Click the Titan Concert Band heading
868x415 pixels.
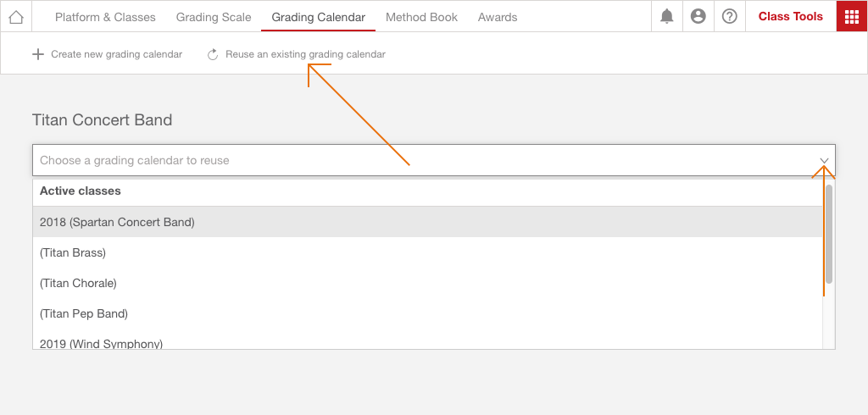(x=103, y=119)
